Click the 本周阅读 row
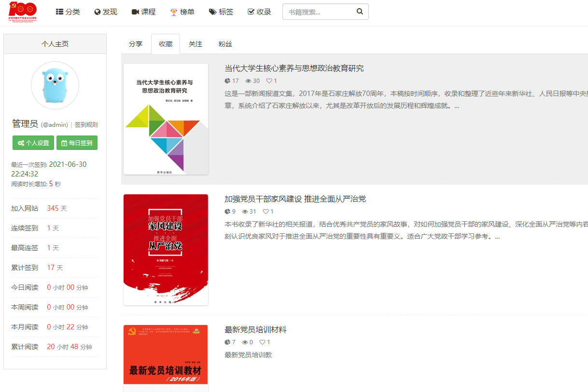 (x=55, y=307)
